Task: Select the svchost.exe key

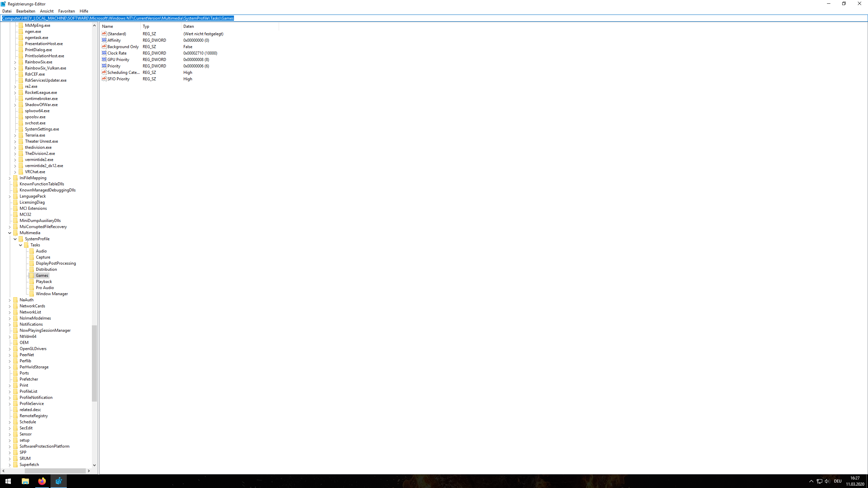Action: pos(35,123)
